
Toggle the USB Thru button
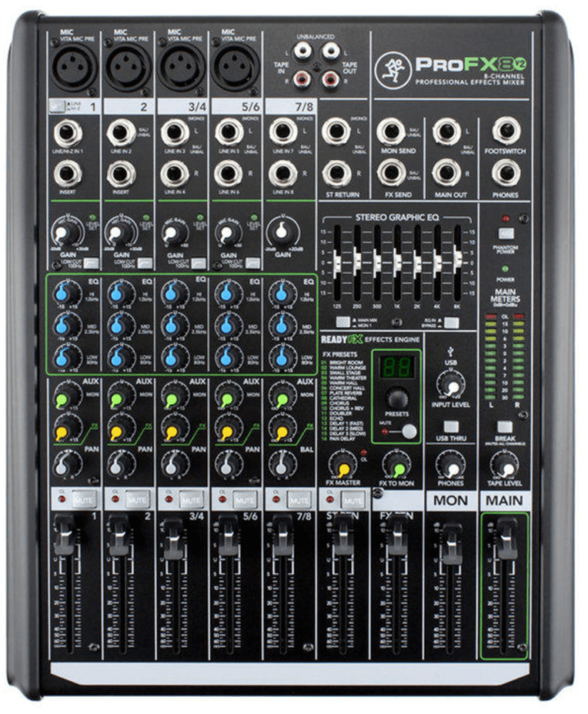tap(451, 427)
